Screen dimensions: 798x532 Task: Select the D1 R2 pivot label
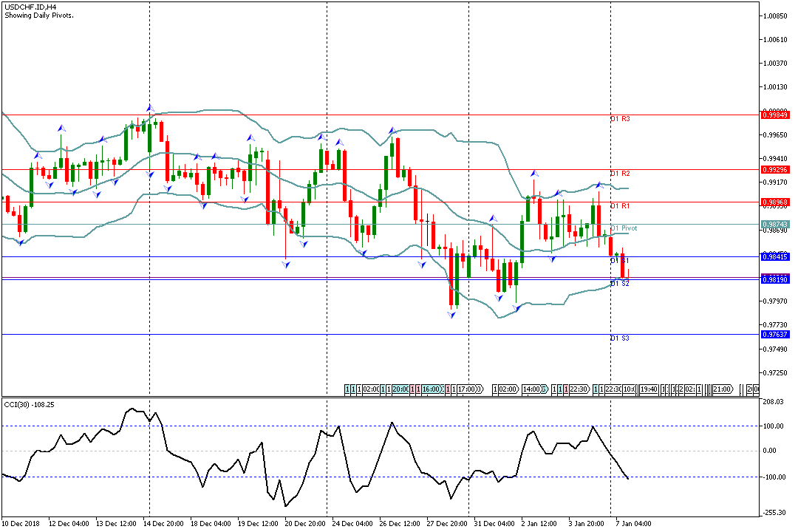(x=620, y=174)
